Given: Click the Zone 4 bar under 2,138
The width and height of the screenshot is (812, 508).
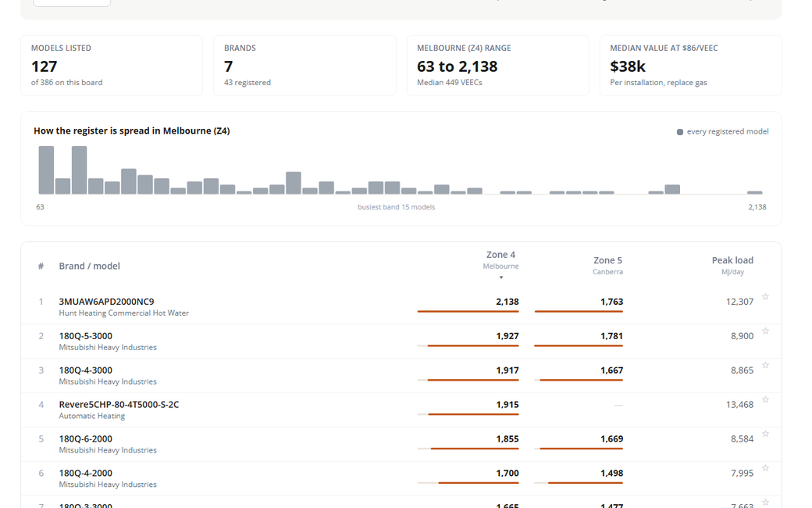Looking at the screenshot, I should (x=468, y=312).
